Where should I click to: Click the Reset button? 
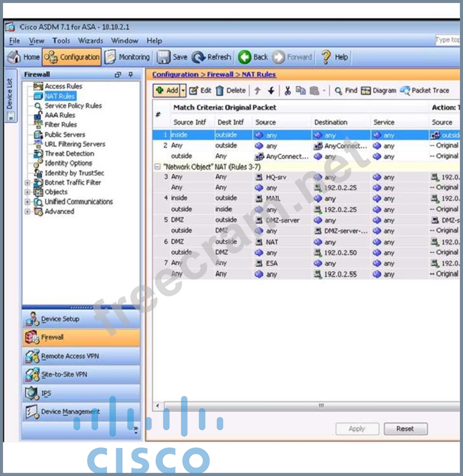[405, 429]
